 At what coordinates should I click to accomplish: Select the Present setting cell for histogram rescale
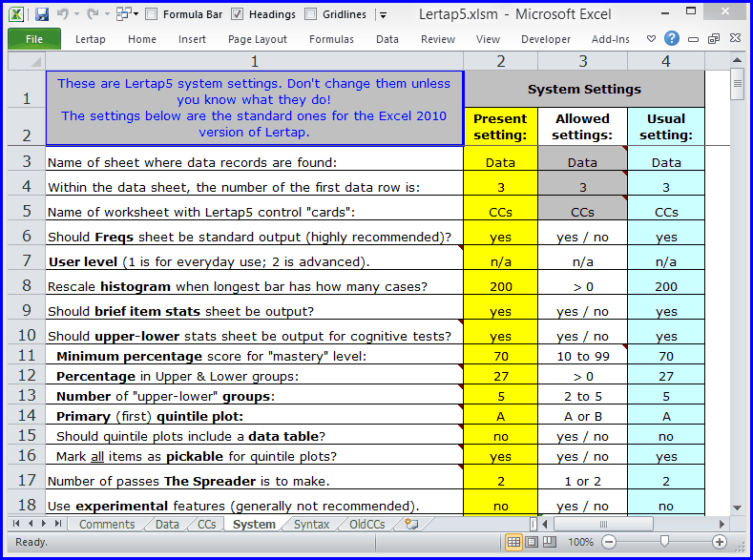500,286
